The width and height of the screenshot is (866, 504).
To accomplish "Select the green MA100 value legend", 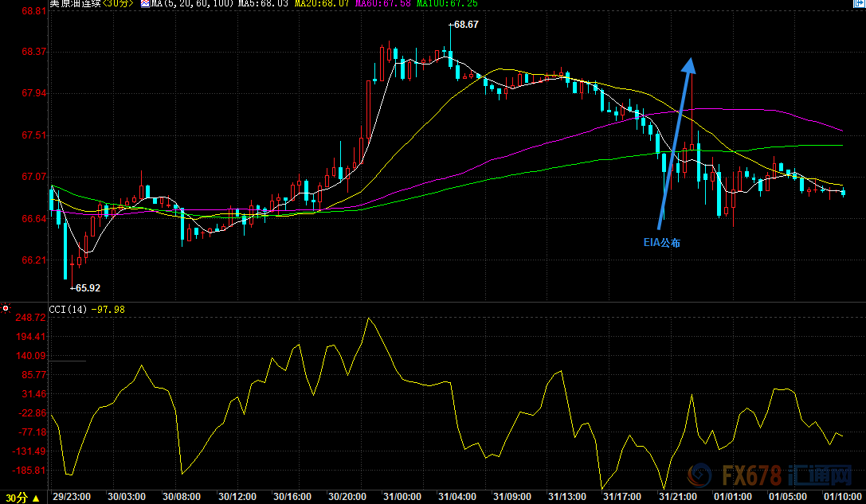I will [447, 4].
